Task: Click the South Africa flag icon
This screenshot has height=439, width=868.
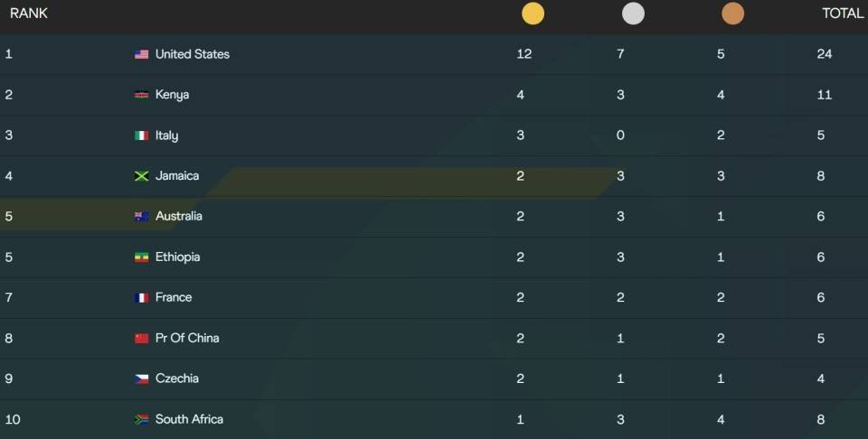Action: (x=142, y=419)
